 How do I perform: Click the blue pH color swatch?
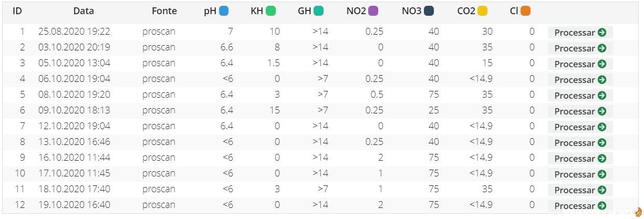click(x=224, y=11)
